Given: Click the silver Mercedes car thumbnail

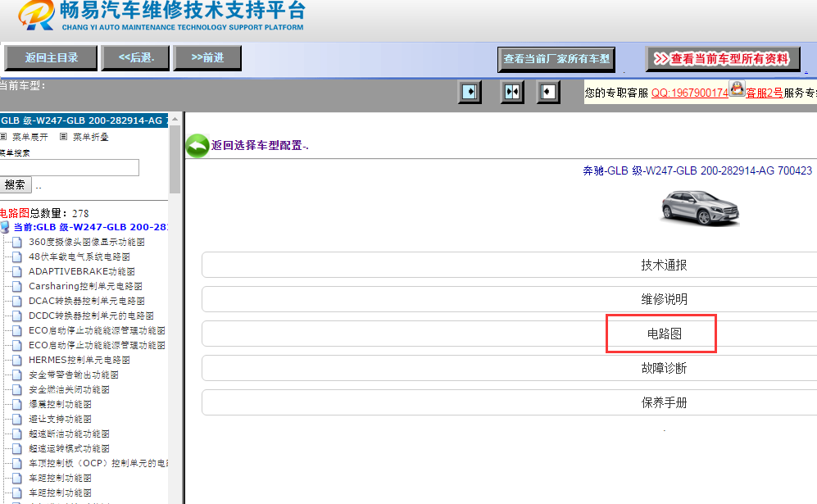Looking at the screenshot, I should 701,208.
